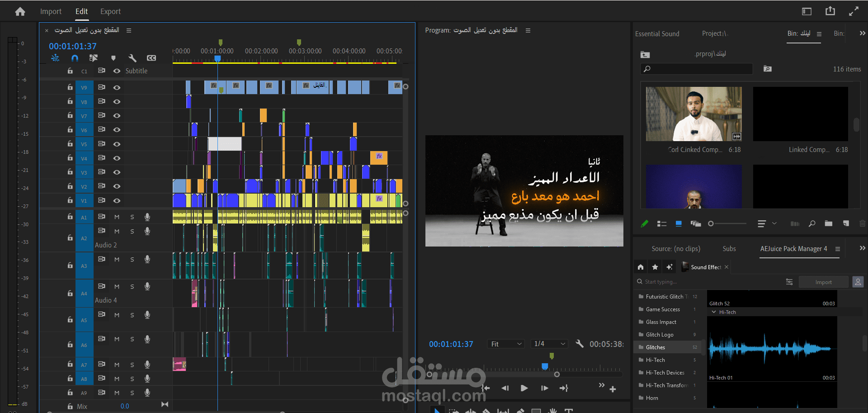The width and height of the screenshot is (868, 413).
Task: Click the New Item icon in the bin
Action: (846, 223)
